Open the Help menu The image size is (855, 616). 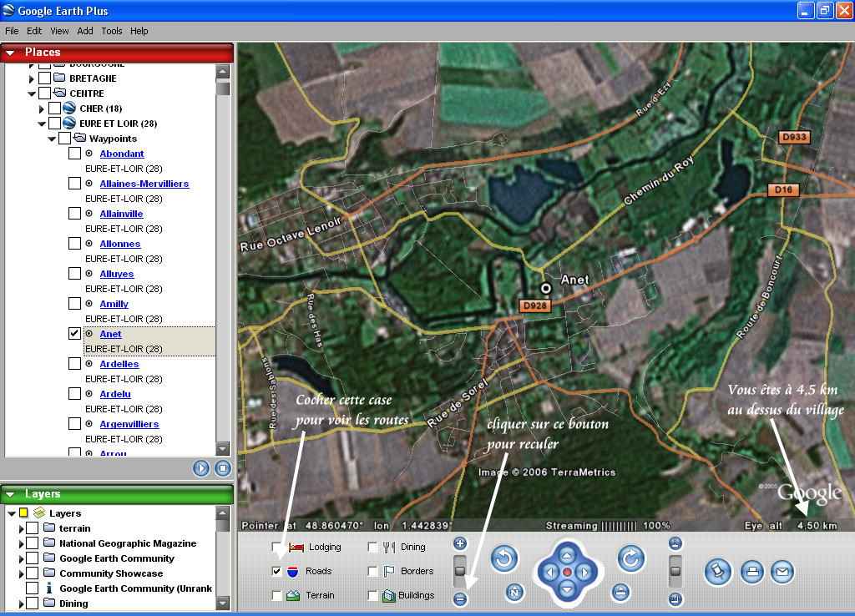coord(139,31)
